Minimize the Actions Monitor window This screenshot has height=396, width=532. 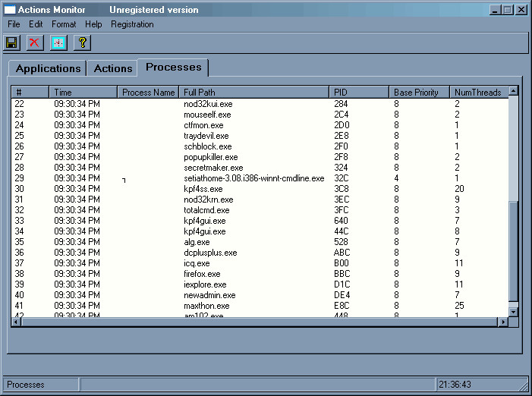pos(495,10)
